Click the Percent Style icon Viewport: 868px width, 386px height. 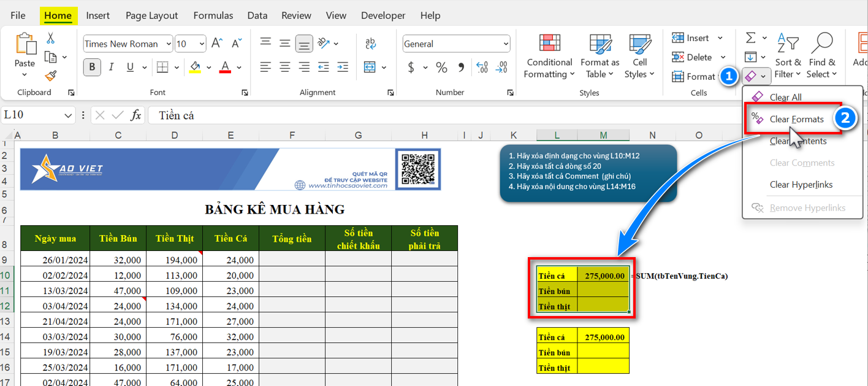point(441,67)
